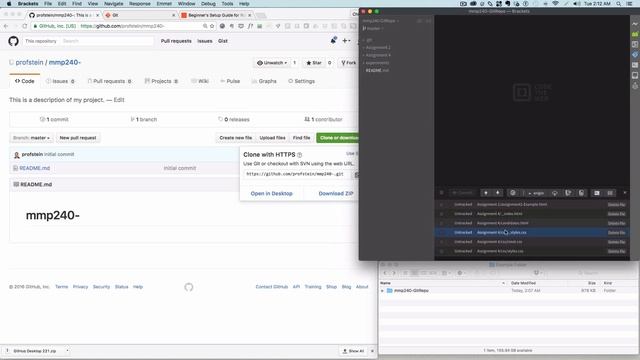Open the Navigate menu in the menu bar
Viewport: 640px width, 360px height.
coord(113,4)
